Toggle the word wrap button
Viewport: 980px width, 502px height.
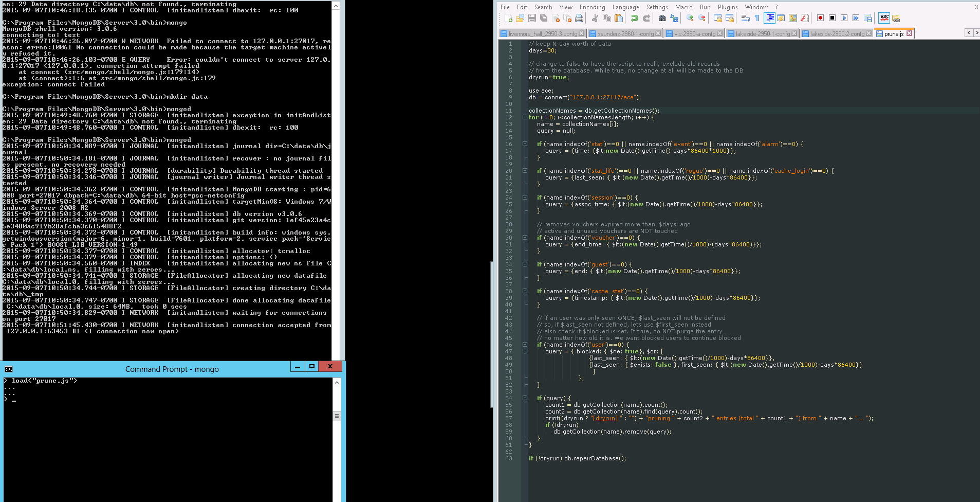tap(745, 19)
